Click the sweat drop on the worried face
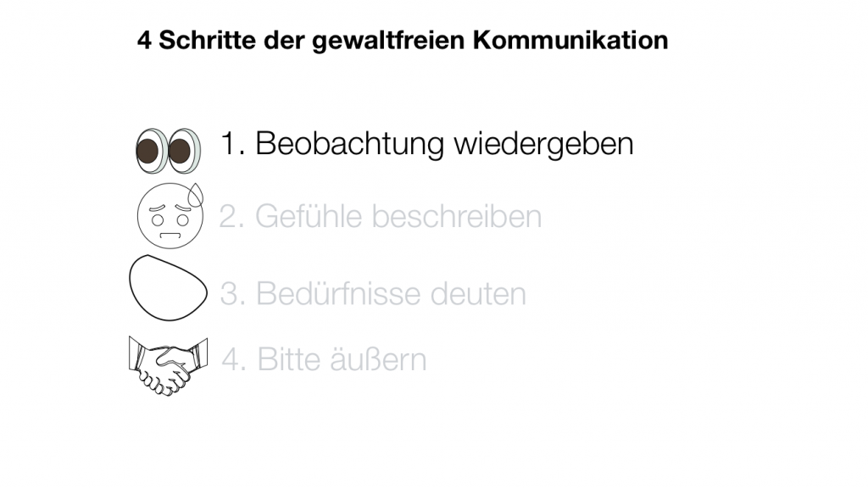The height and width of the screenshot is (488, 868). (x=198, y=195)
